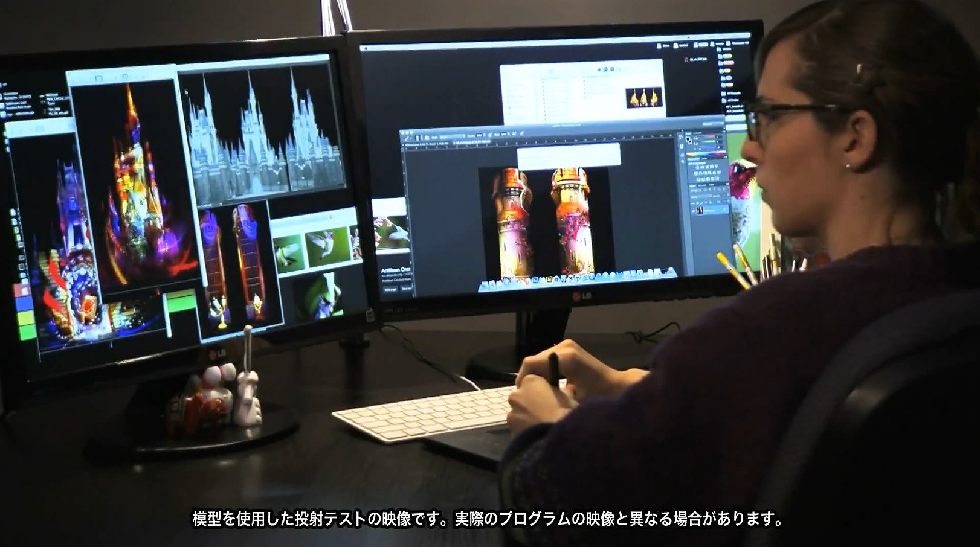Click the top icon in collapsed panel dock
The image size is (980, 547).
click(682, 136)
